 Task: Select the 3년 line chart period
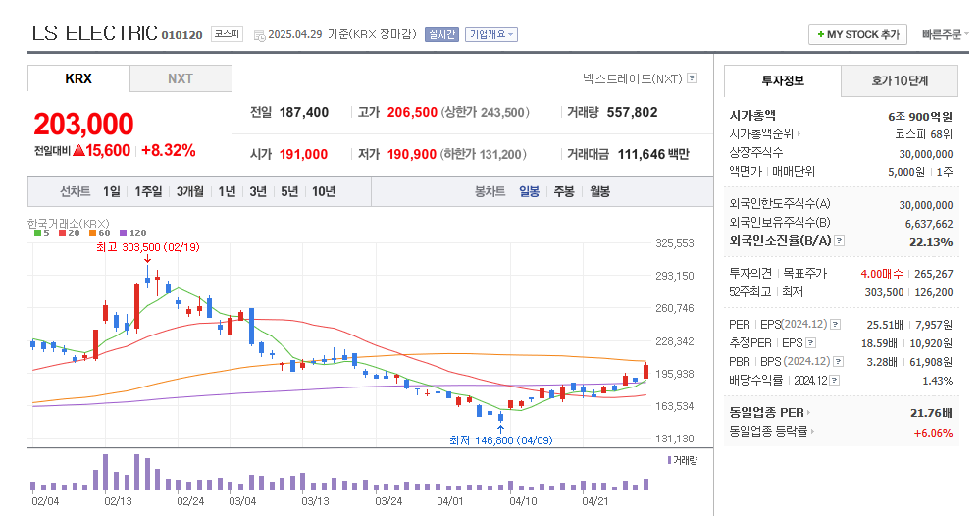click(258, 191)
